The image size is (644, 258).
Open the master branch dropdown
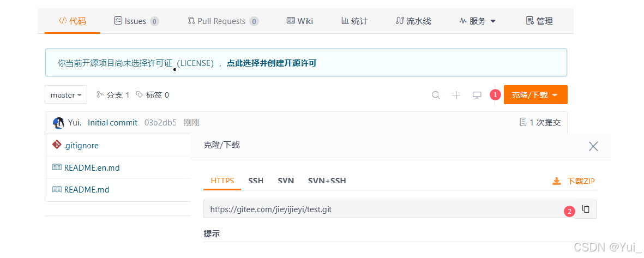66,95
